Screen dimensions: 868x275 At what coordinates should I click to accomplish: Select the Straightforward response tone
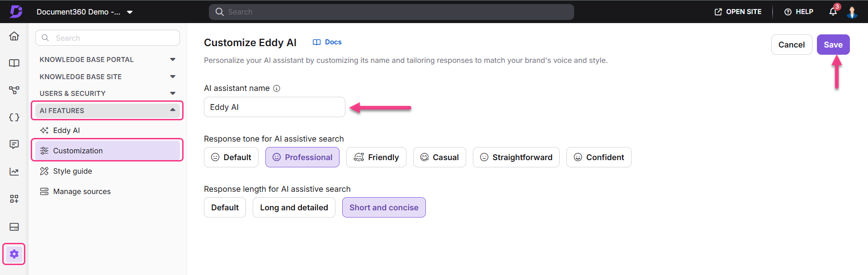coord(516,157)
